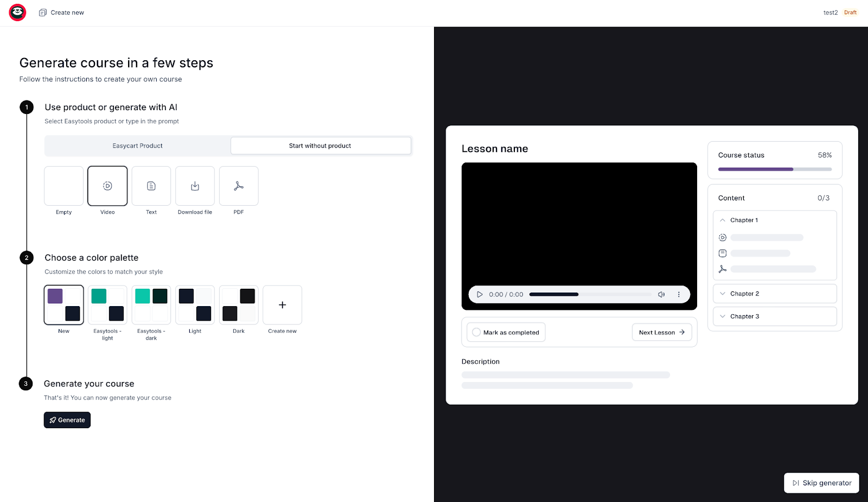Viewport: 868px width, 502px height.
Task: Select the Dark color palette
Action: (239, 305)
